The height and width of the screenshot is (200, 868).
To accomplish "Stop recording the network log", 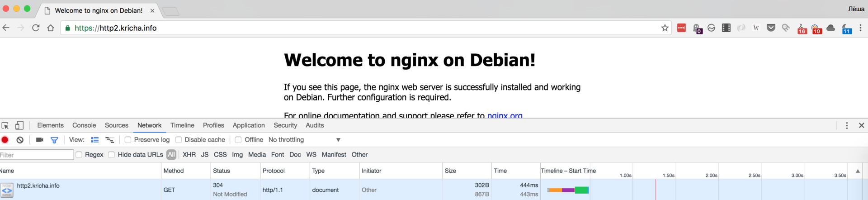I will click(5, 140).
